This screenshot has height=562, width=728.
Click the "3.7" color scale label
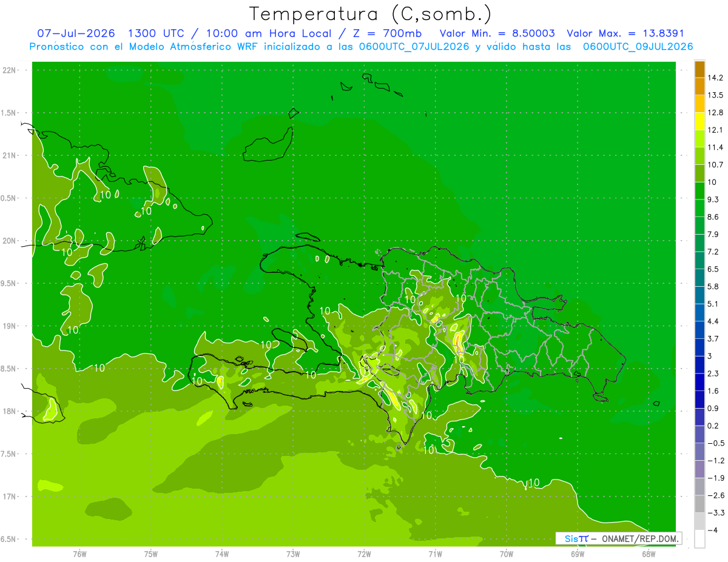click(713, 338)
